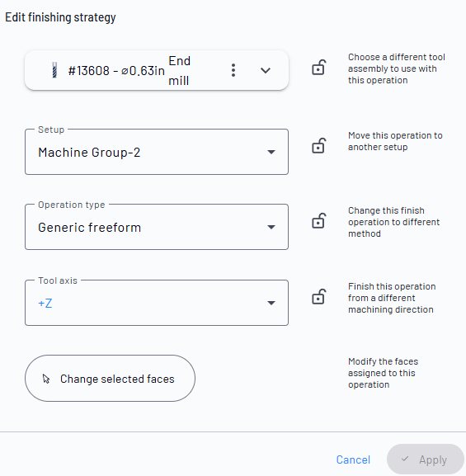
Task: Expand the tool assembly chevron
Action: (266, 70)
